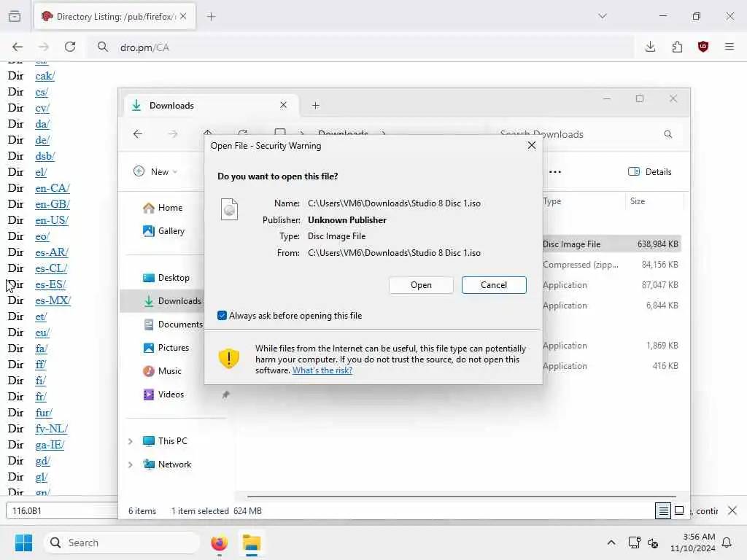Select the Compressed (zipp... file row
747x560 pixels.
coord(611,264)
